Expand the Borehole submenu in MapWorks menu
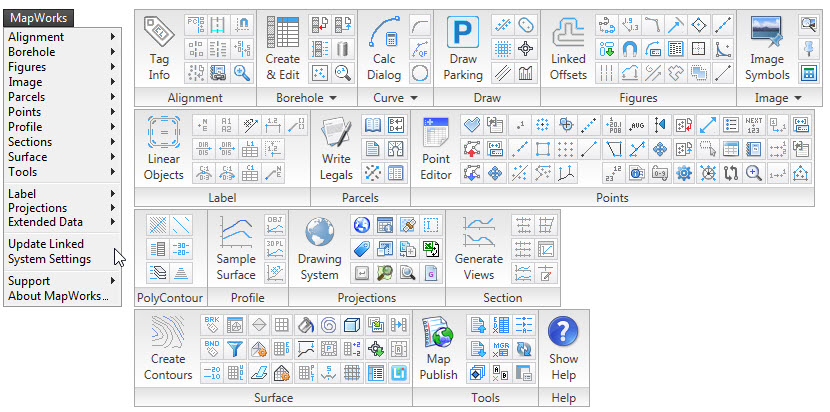The width and height of the screenshot is (830, 412). (x=113, y=51)
